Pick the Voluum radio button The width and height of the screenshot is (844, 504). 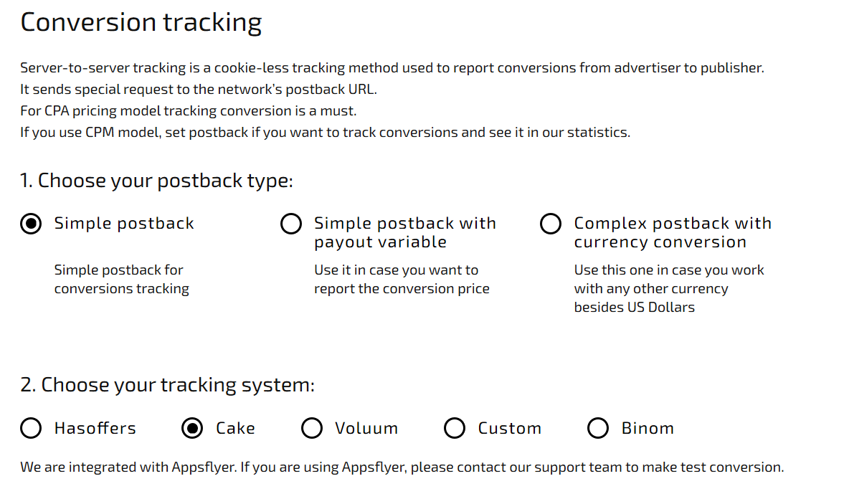(x=311, y=429)
